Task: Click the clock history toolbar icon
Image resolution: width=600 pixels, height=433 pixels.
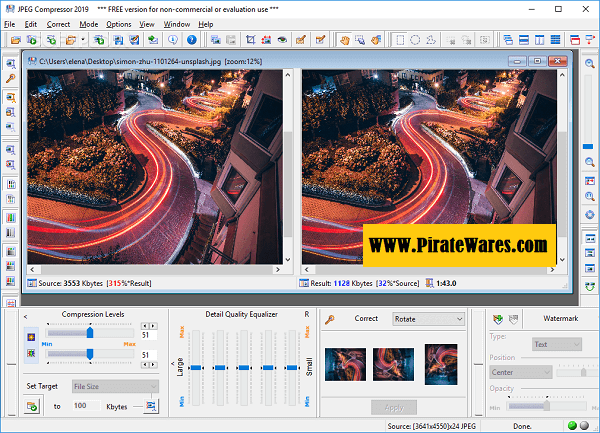Action: (x=173, y=40)
